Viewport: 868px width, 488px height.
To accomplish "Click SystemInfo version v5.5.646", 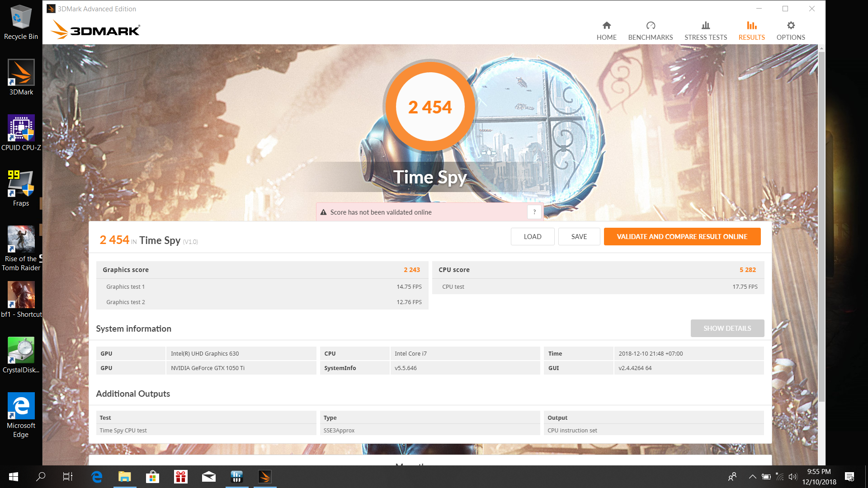I will tap(406, 368).
